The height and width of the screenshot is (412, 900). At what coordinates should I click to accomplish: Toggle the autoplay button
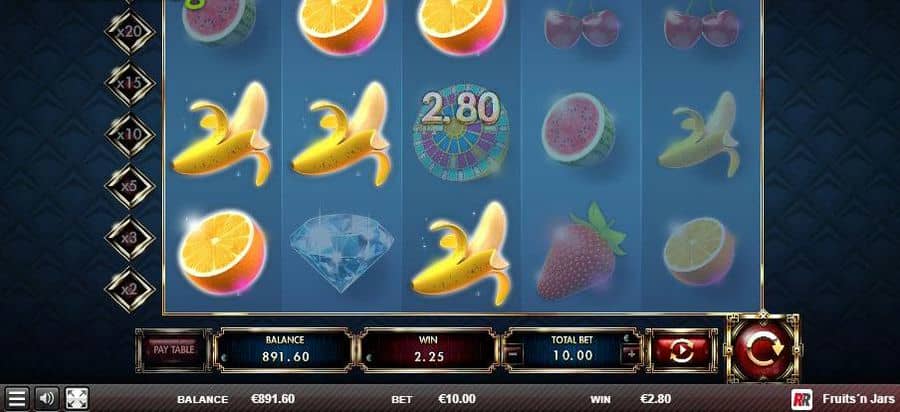681,350
